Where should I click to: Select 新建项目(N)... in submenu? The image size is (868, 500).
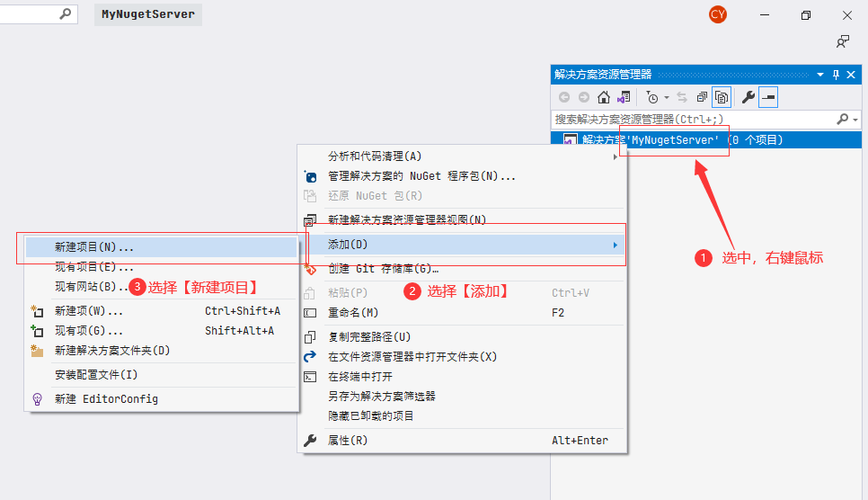tap(161, 247)
